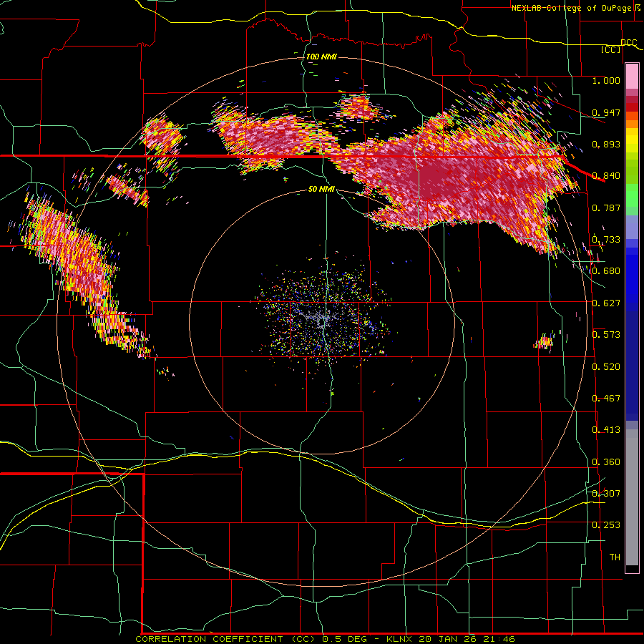Select the 1.000 legend value
The width and height of the screenshot is (644, 644).
(x=606, y=80)
